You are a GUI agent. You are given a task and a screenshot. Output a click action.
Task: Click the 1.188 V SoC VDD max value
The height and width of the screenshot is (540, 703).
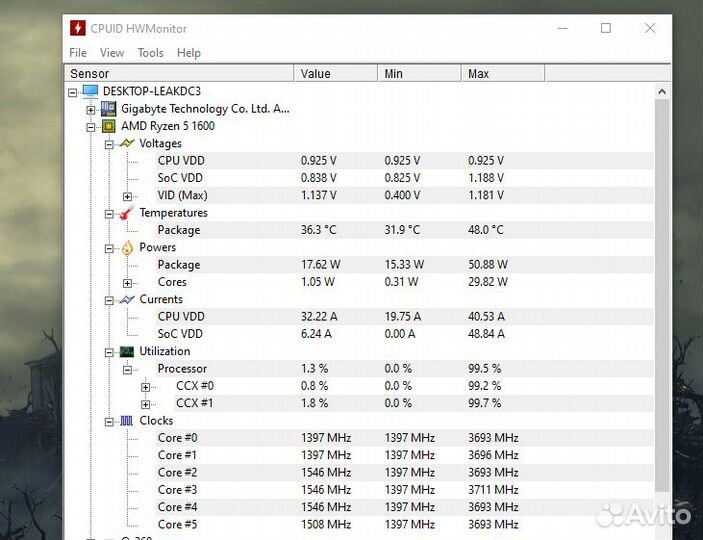coord(486,178)
